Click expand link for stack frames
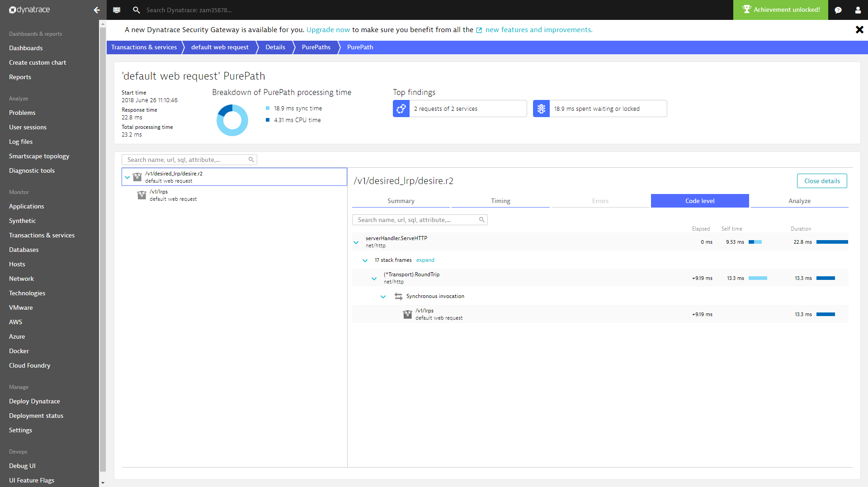Screen dimensions: 868x487 [x=425, y=260]
